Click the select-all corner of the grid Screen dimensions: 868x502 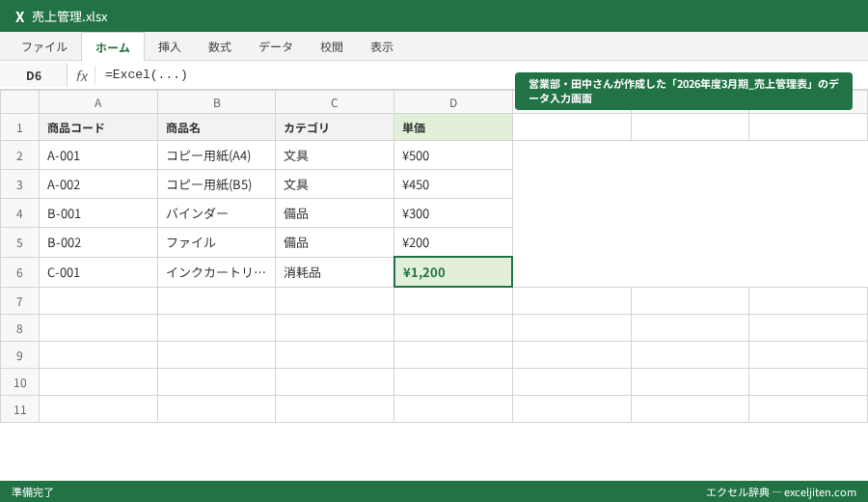point(19,102)
